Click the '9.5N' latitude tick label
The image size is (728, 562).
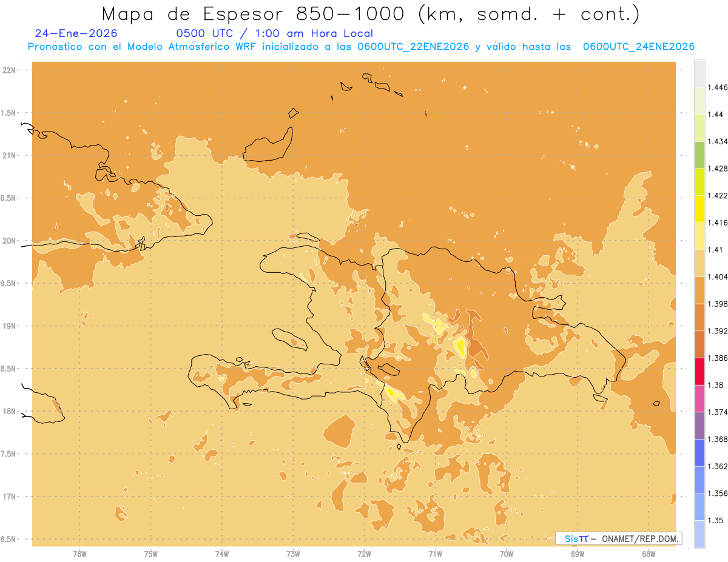tap(9, 283)
